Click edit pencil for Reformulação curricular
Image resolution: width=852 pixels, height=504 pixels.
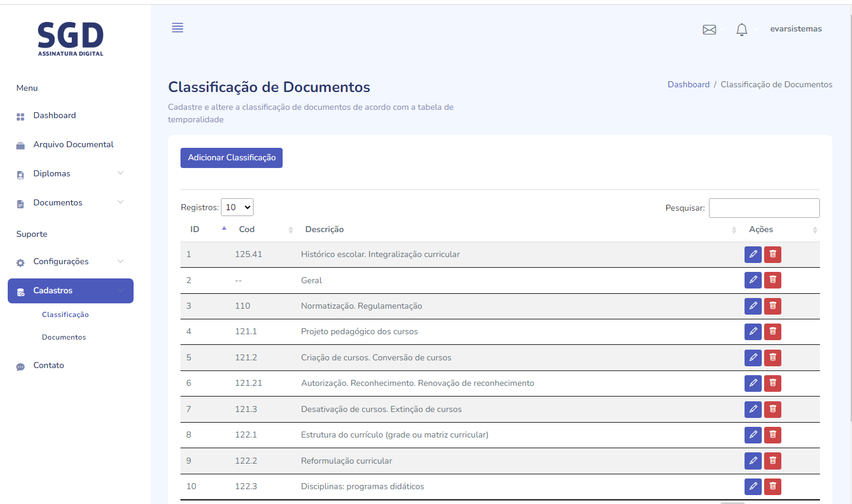point(753,461)
